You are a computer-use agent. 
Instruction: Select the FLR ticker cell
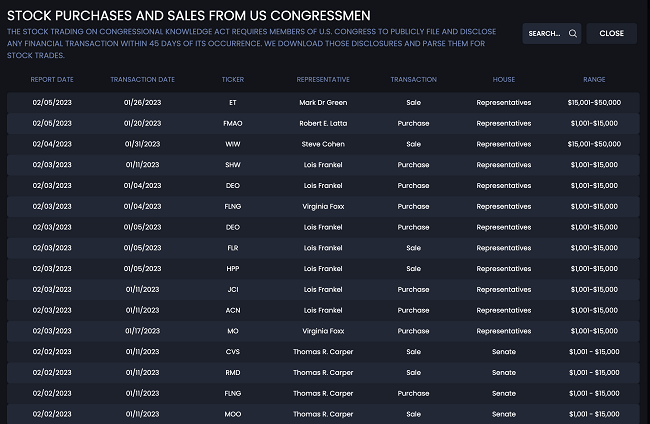tap(233, 248)
